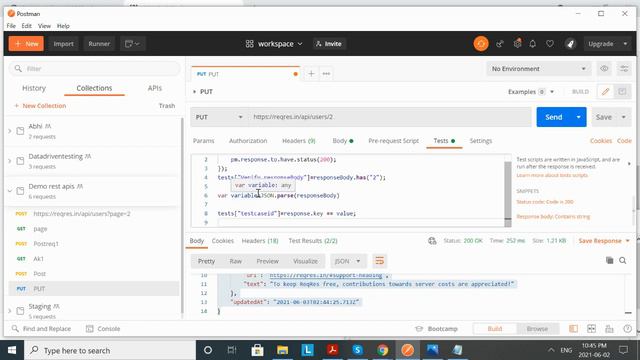640x360 pixels.
Task: Toggle sidebar icon in bottom bar
Action: coord(573,329)
